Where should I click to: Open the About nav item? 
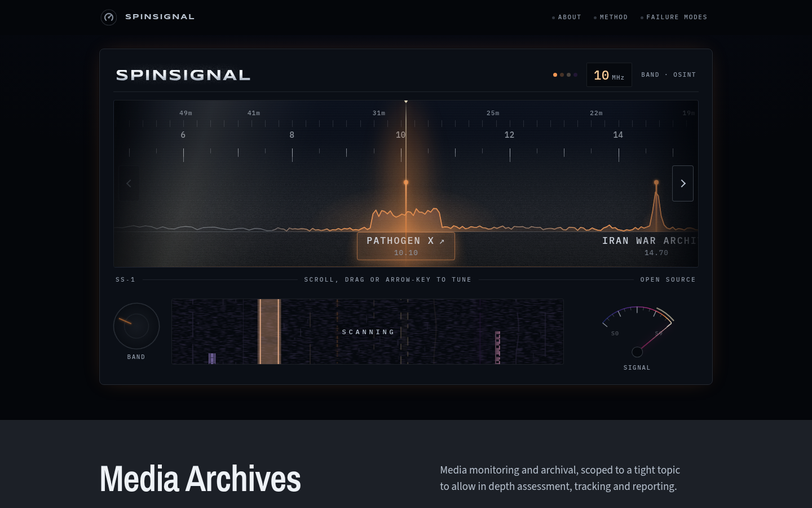pyautogui.click(x=567, y=17)
